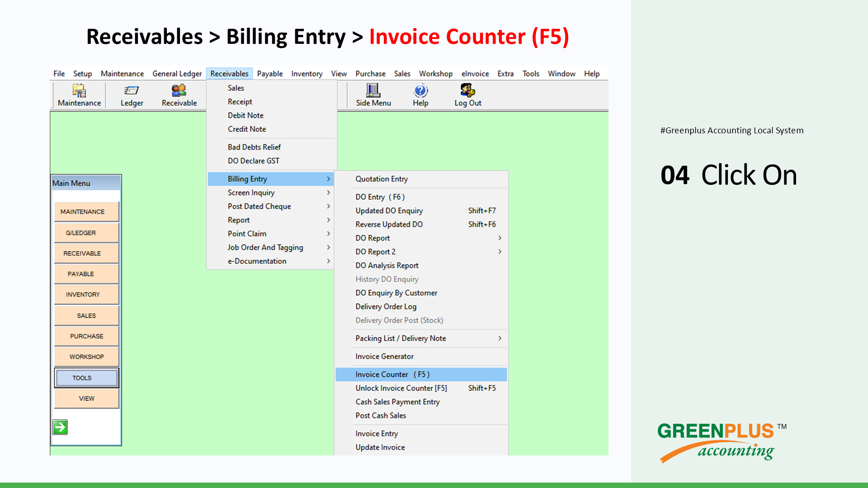Select DO Entry (F6)
Screen dimensions: 868x488
421,197
